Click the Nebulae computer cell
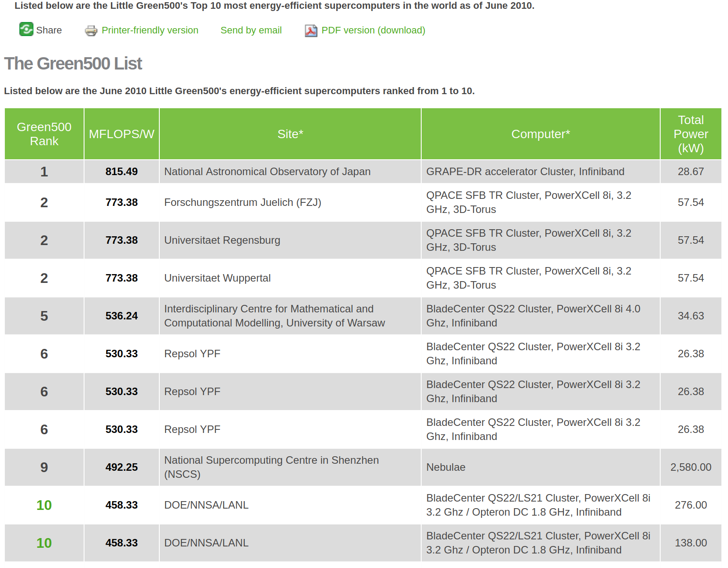728x568 pixels. pyautogui.click(x=445, y=467)
